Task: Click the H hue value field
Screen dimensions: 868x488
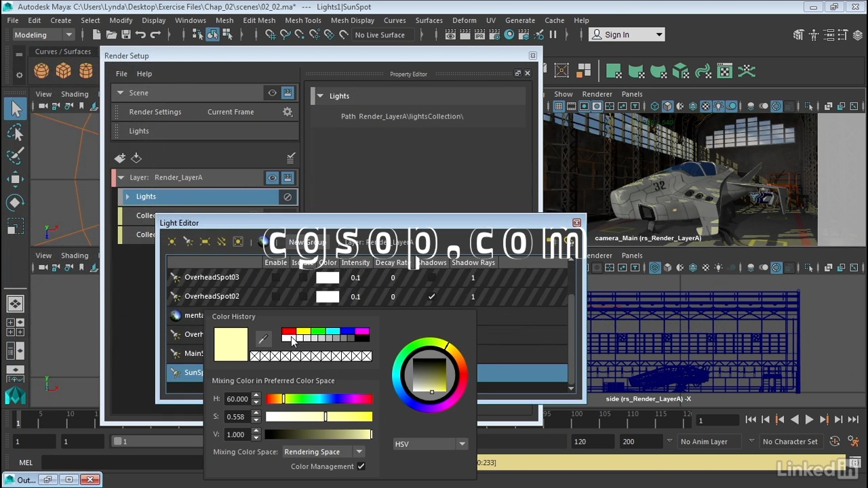Action: coord(237,399)
